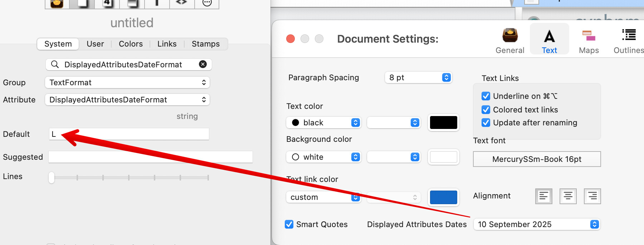The image size is (644, 245).
Task: Open the General settings pane icon
Action: click(x=510, y=40)
